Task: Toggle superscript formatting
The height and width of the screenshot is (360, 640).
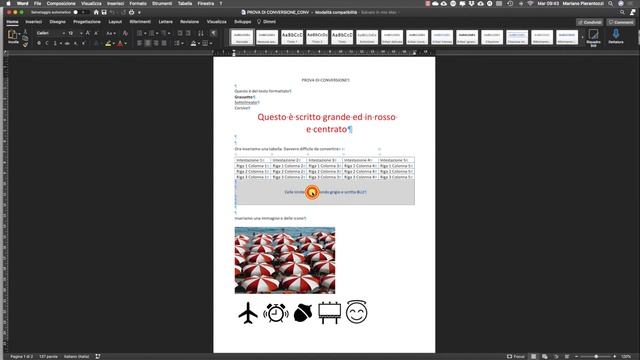Action: pos(84,43)
